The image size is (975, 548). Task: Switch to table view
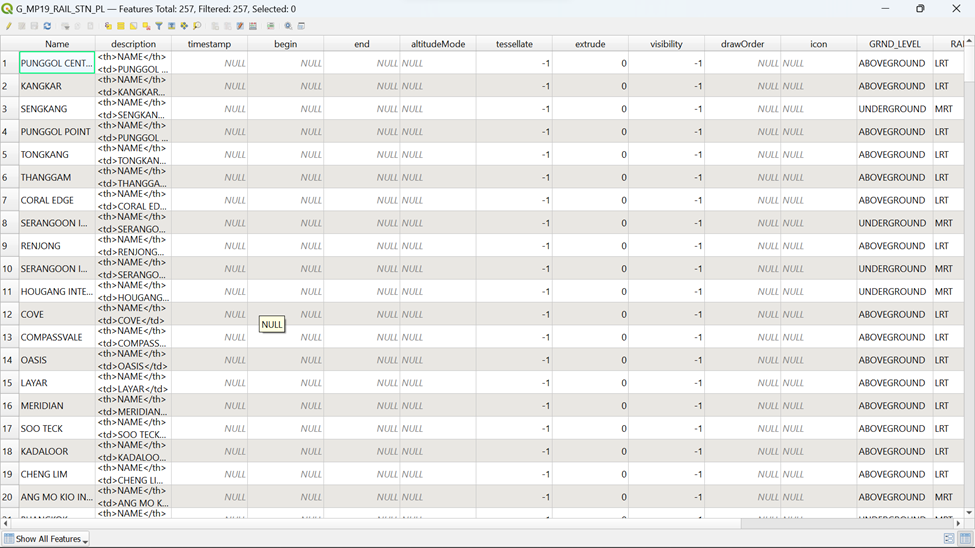tap(964, 539)
